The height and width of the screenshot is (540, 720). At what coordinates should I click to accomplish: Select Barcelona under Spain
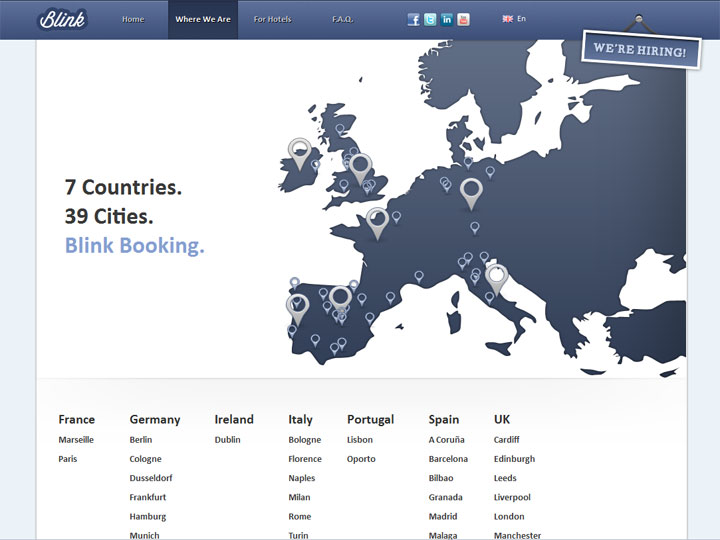(448, 459)
